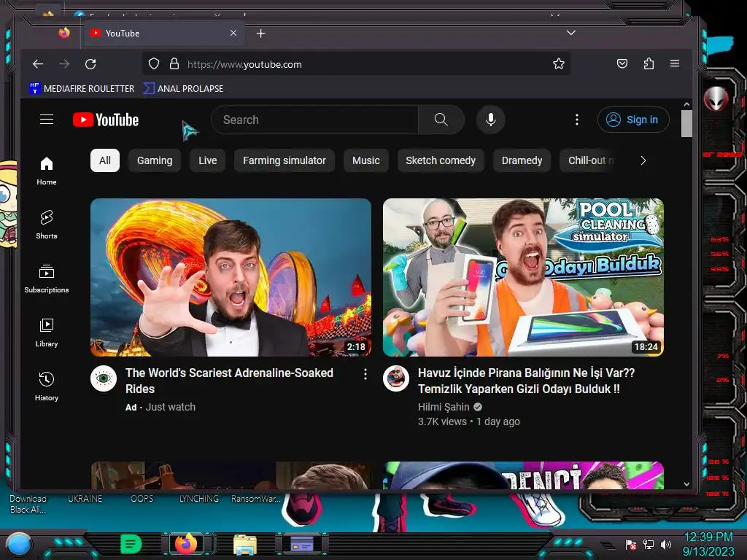The width and height of the screenshot is (747, 560).
Task: Open Shorts from the sidebar
Action: tap(46, 225)
